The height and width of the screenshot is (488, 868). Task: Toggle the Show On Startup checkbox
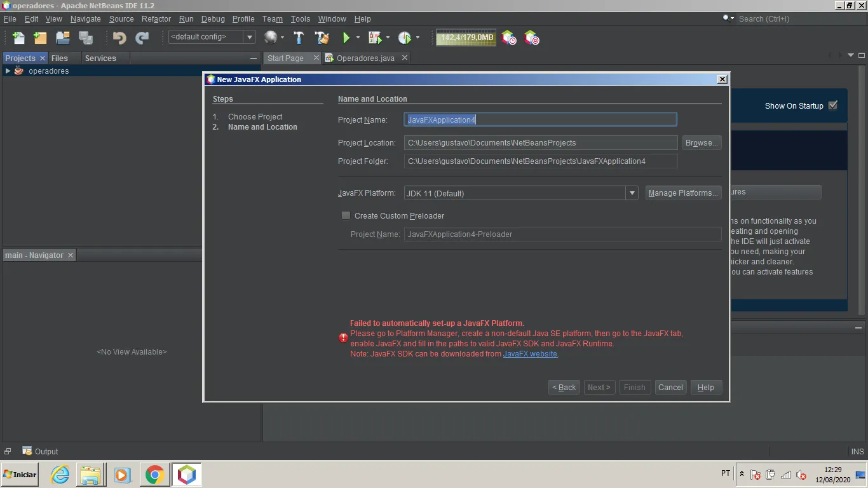pyautogui.click(x=833, y=105)
